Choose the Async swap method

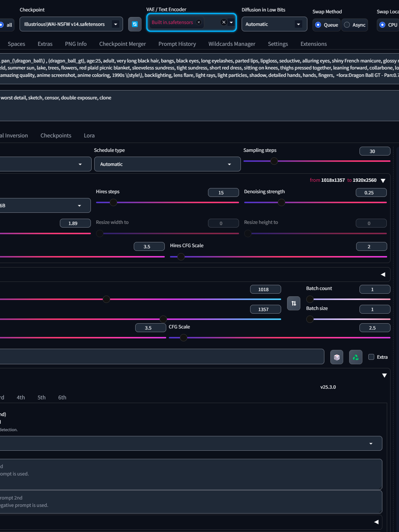tap(347, 25)
